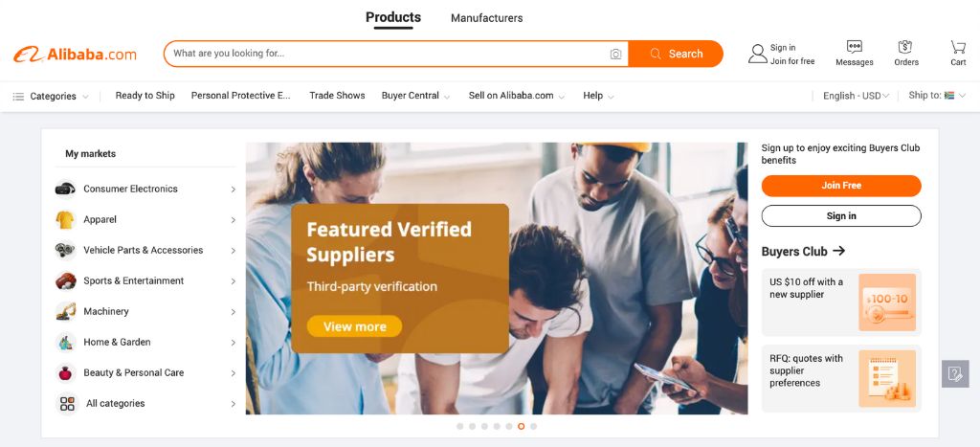
Task: Click the camera image search icon
Action: tap(615, 54)
